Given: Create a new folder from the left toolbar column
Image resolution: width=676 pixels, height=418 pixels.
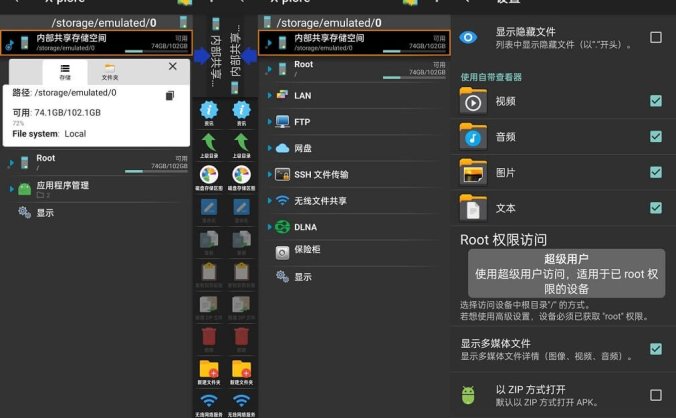Looking at the screenshot, I should pyautogui.click(x=209, y=369).
